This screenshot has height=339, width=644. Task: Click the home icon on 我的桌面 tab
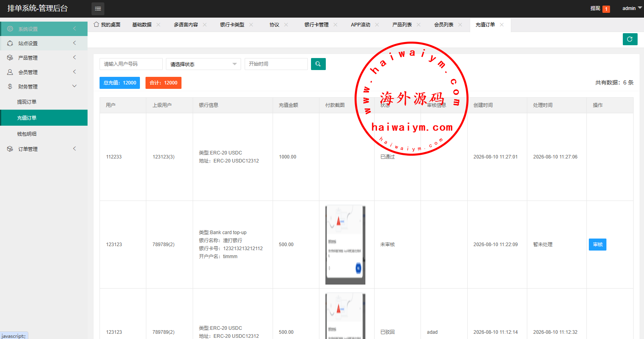(x=96, y=24)
